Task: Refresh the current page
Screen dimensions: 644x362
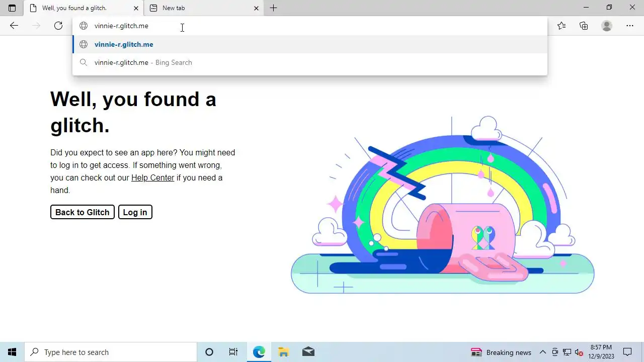Action: pos(58,26)
